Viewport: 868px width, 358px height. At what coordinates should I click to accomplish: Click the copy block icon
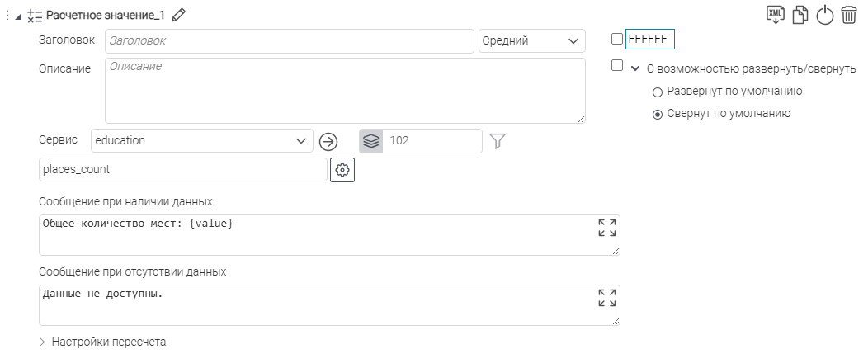click(x=800, y=15)
